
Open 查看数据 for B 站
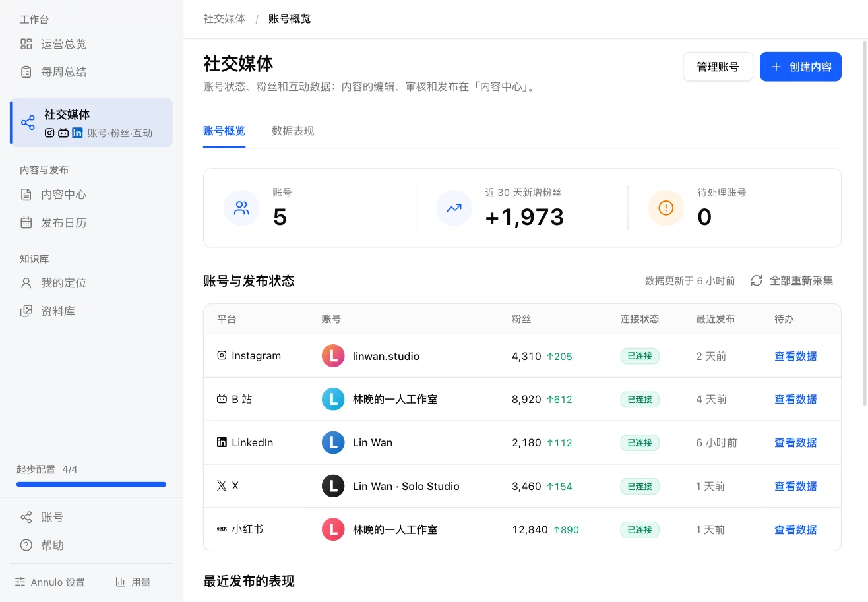[795, 399]
